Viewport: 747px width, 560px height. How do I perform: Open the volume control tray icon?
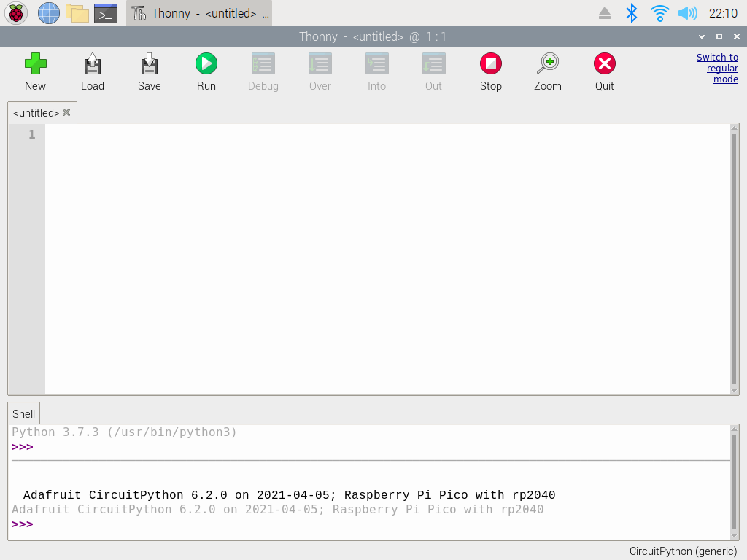tap(688, 13)
